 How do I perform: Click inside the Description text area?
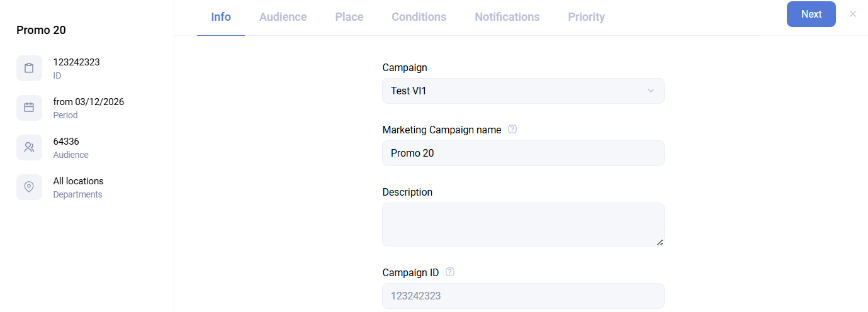point(522,224)
